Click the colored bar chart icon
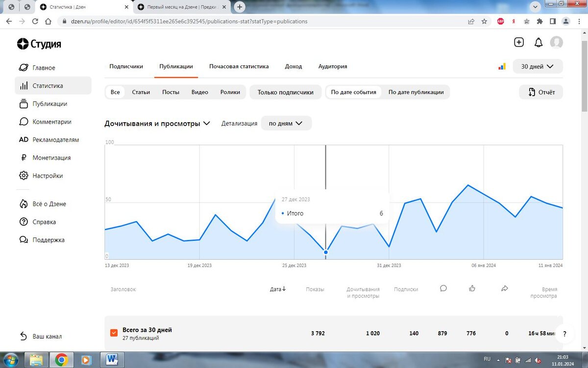This screenshot has width=588, height=368. click(x=502, y=66)
